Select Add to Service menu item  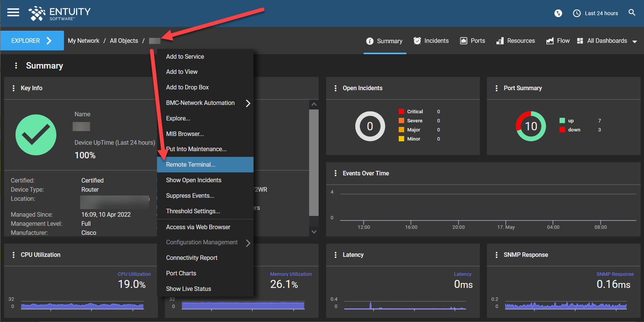tap(205, 56)
